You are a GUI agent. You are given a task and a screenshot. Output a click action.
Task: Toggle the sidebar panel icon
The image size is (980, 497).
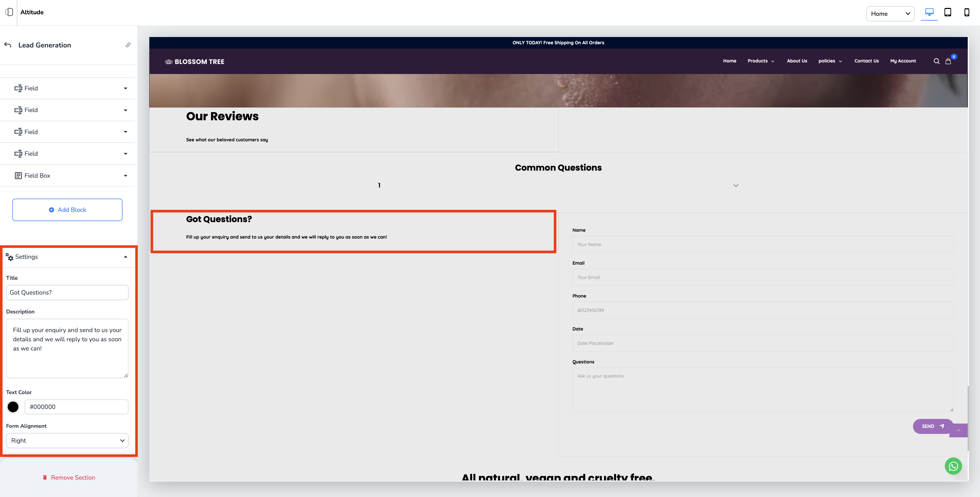9,12
